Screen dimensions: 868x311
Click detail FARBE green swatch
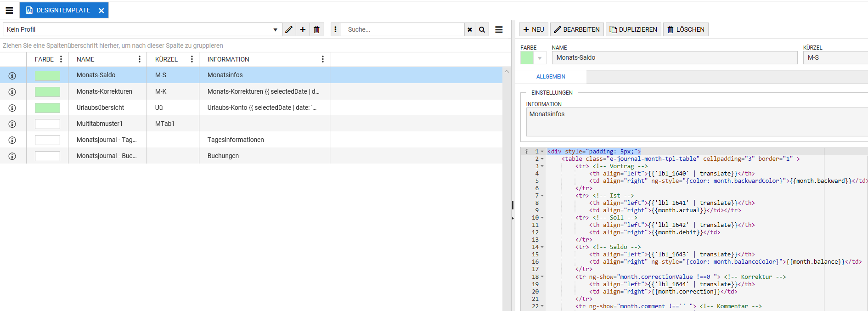527,58
